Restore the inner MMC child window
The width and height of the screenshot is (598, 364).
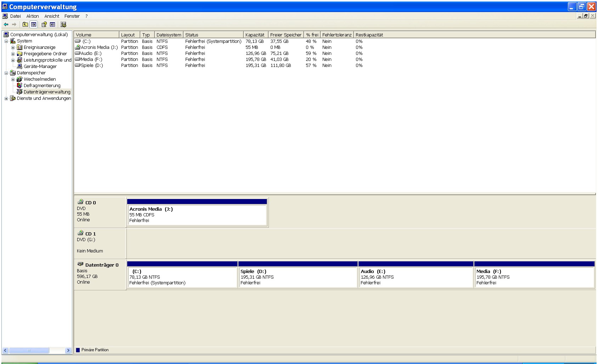[x=586, y=16]
